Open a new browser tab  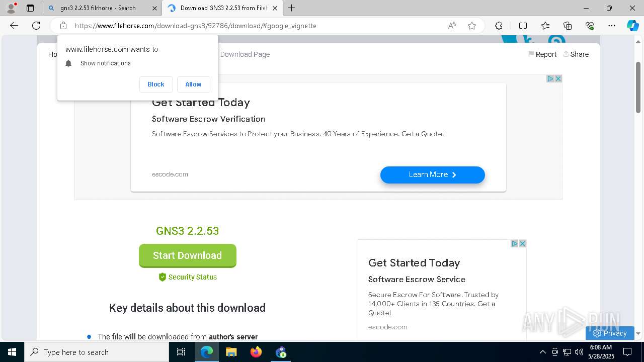[x=292, y=8]
